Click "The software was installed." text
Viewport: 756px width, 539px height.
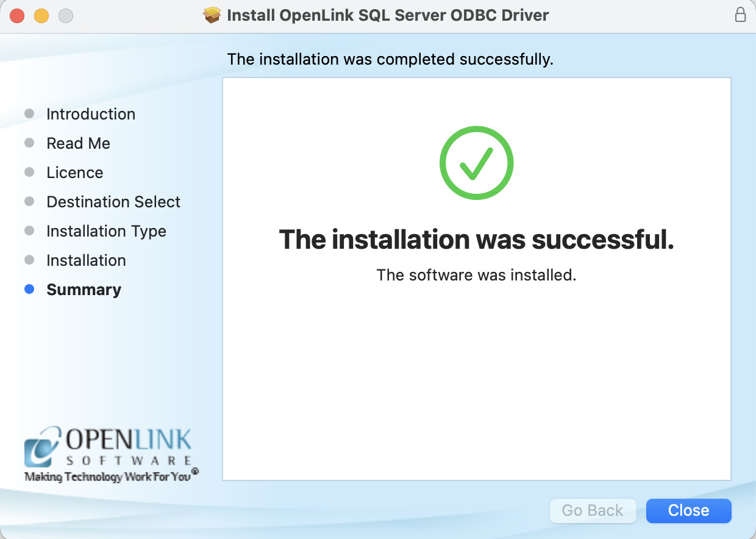[476, 275]
